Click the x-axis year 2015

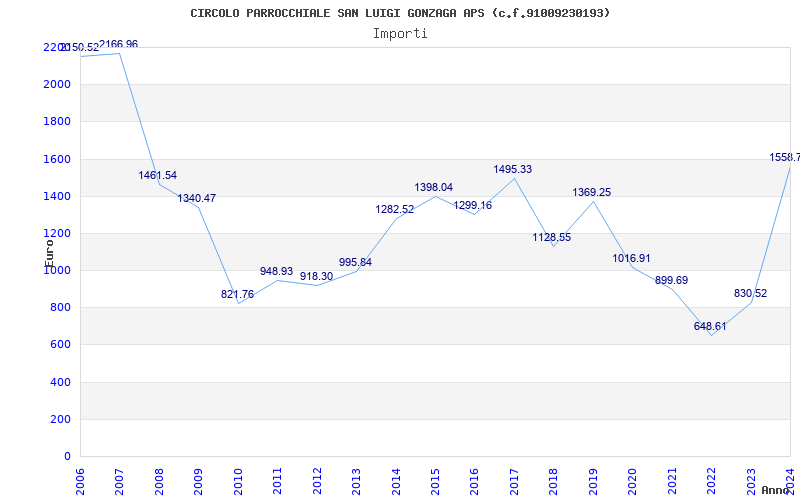435,481
